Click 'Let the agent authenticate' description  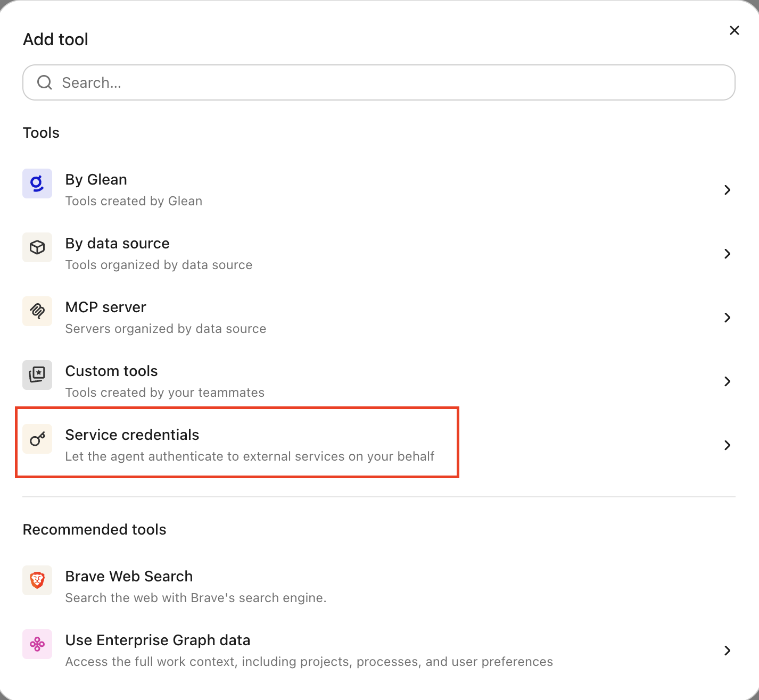point(250,456)
